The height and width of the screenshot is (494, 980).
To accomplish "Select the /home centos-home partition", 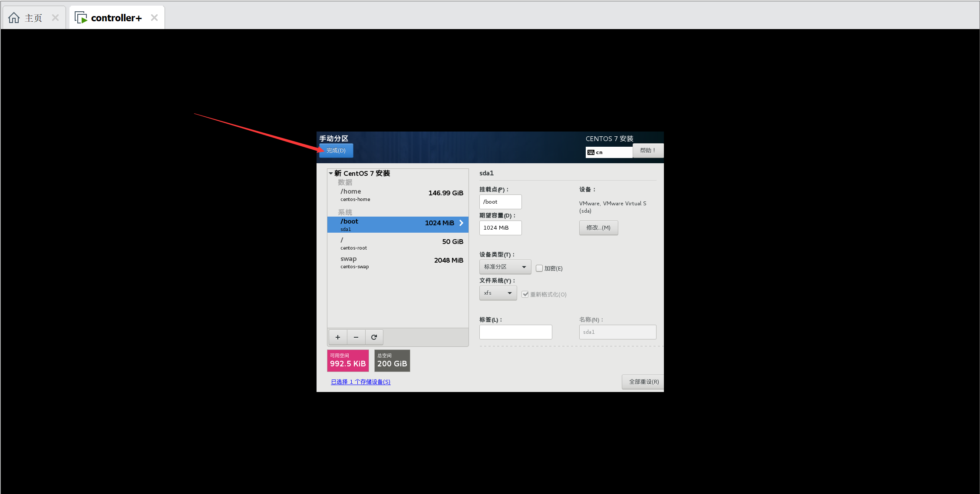I will (x=398, y=195).
